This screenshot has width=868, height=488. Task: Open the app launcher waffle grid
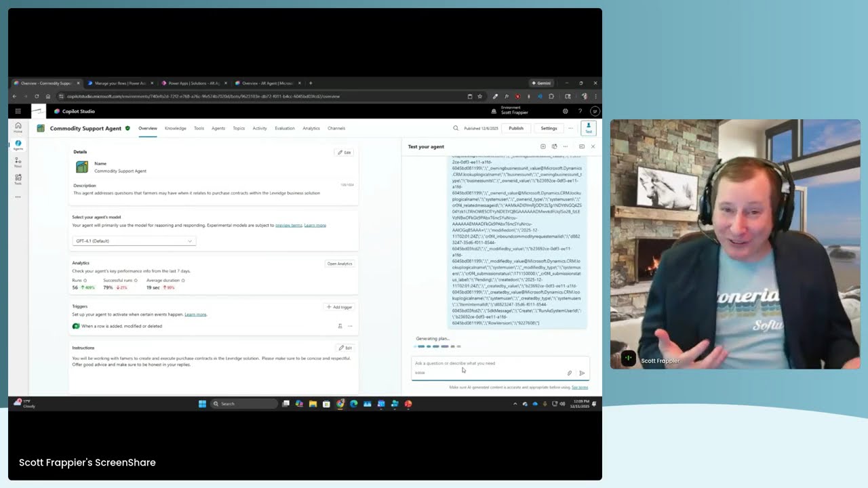[x=18, y=111]
